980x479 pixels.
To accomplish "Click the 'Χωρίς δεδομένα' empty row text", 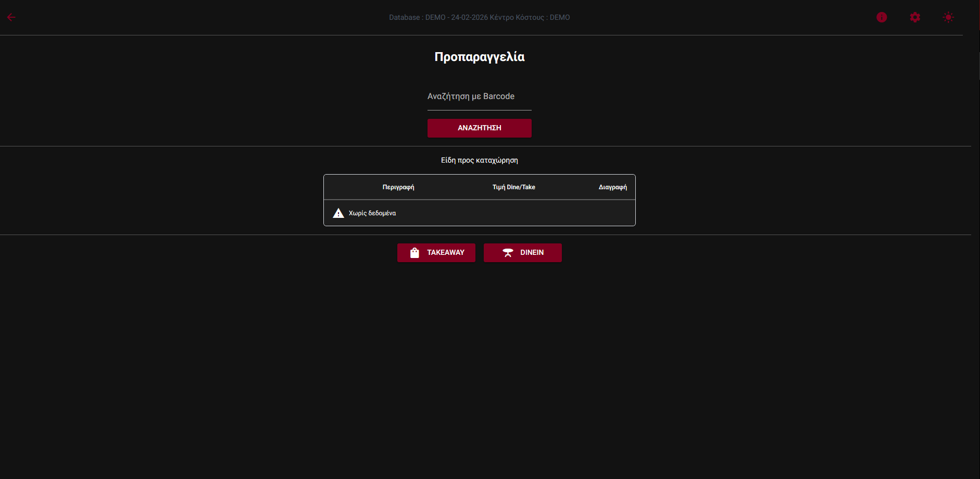I will (x=372, y=213).
